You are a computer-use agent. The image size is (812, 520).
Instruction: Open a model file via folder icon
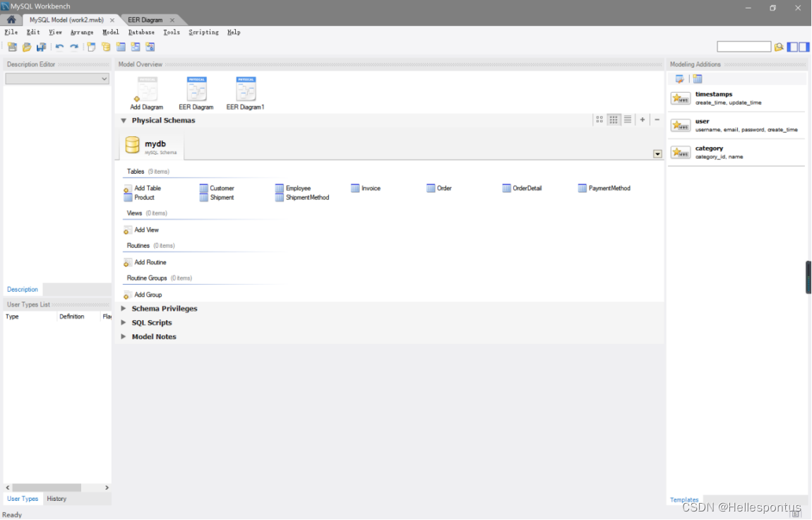(26, 47)
